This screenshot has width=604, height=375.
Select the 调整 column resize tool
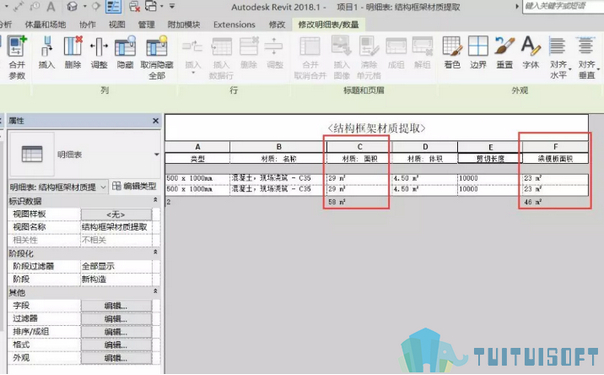[x=99, y=46]
